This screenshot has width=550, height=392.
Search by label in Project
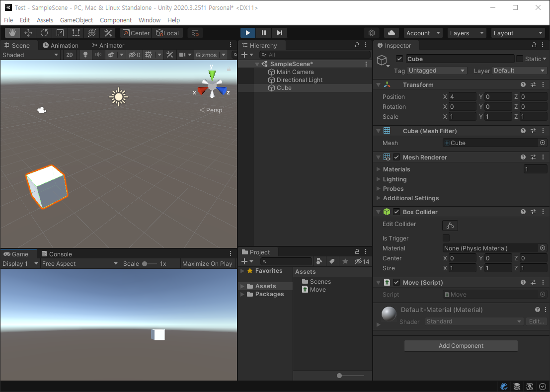pyautogui.click(x=332, y=261)
